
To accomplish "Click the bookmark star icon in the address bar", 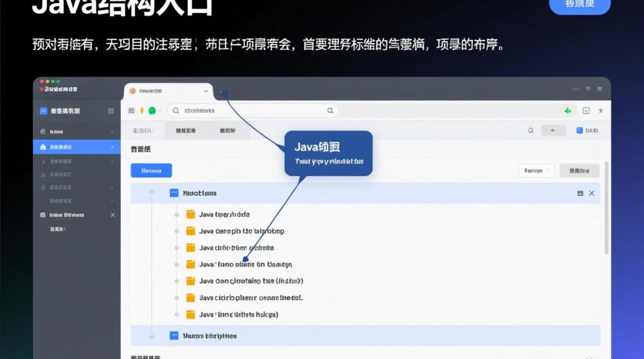I will 600,111.
